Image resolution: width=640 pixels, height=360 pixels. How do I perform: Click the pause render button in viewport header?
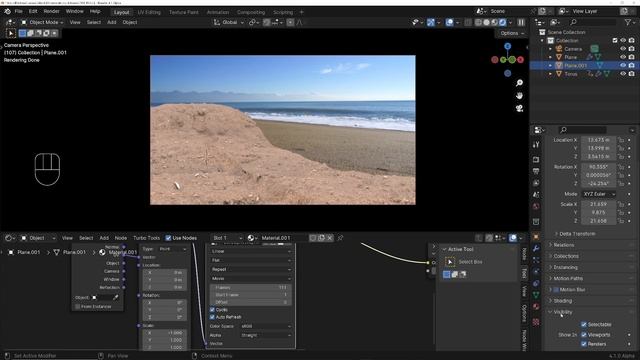click(x=521, y=22)
